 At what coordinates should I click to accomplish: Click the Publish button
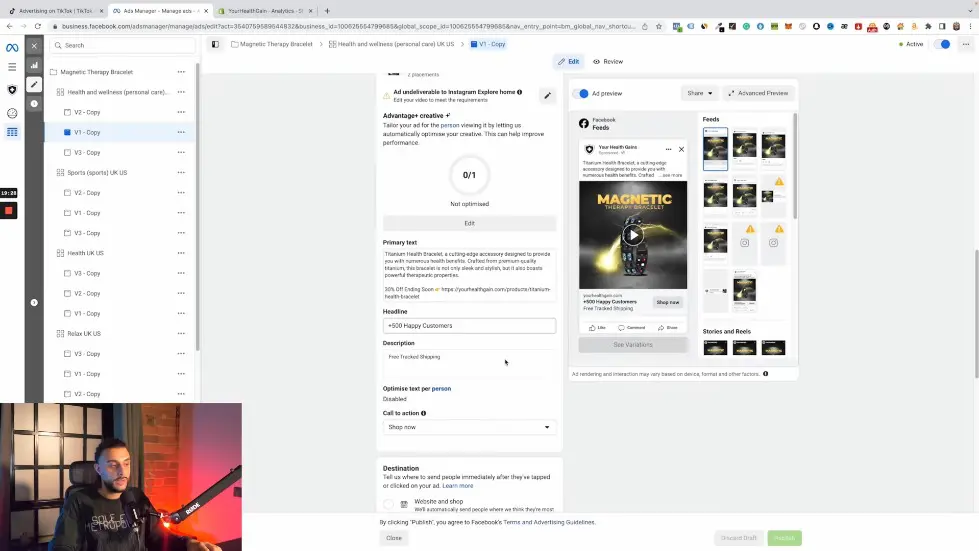point(784,538)
